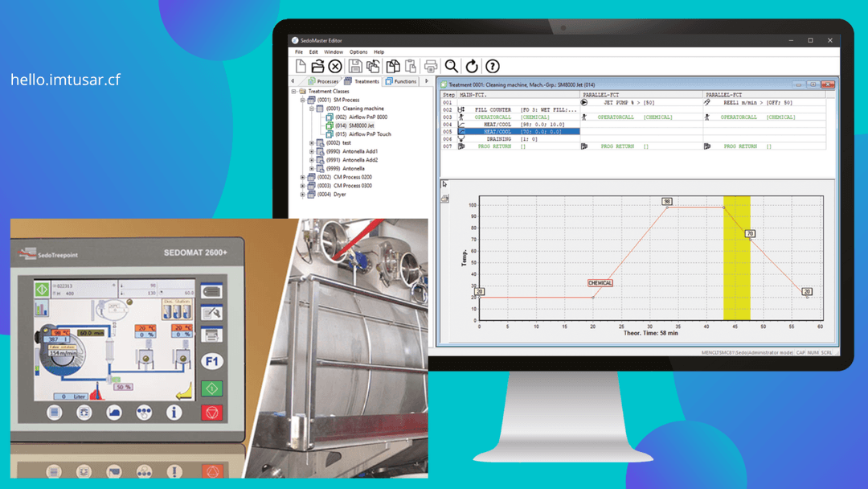Click the Copy toolbar icon
Image resolution: width=868 pixels, height=489 pixels.
393,67
